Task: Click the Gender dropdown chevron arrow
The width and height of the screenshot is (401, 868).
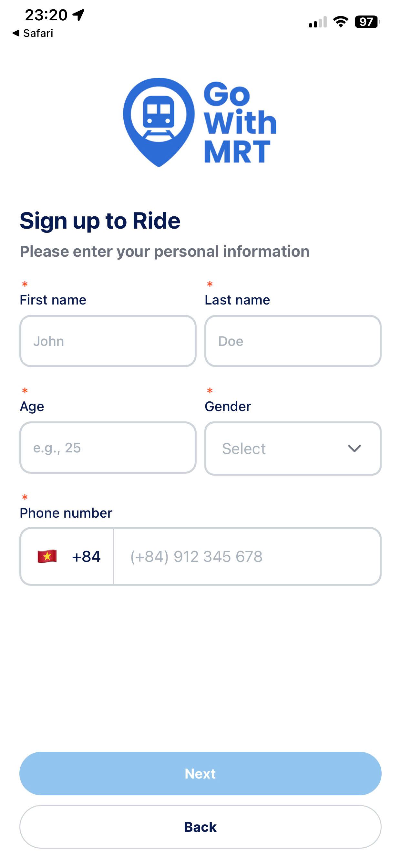Action: (354, 448)
